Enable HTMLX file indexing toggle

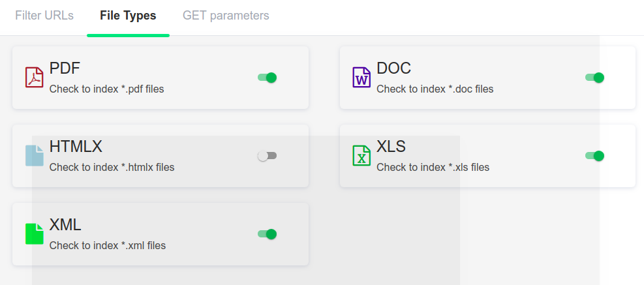tap(268, 156)
